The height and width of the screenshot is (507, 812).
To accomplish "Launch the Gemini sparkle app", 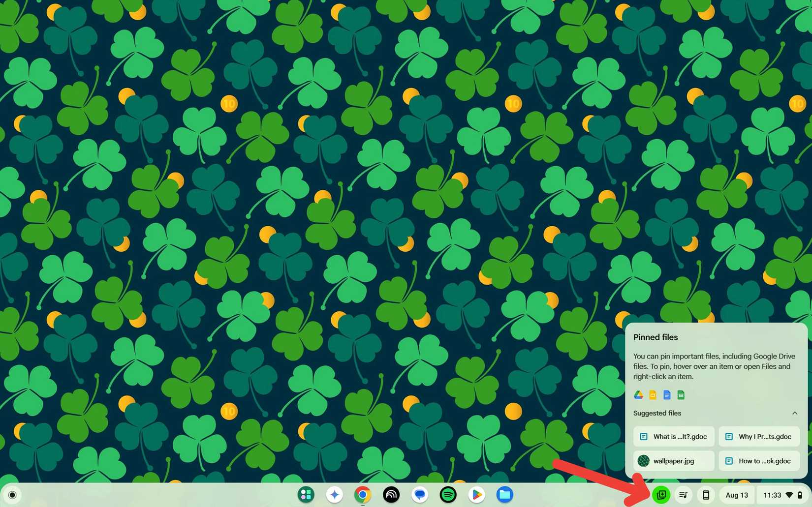I will 335,495.
